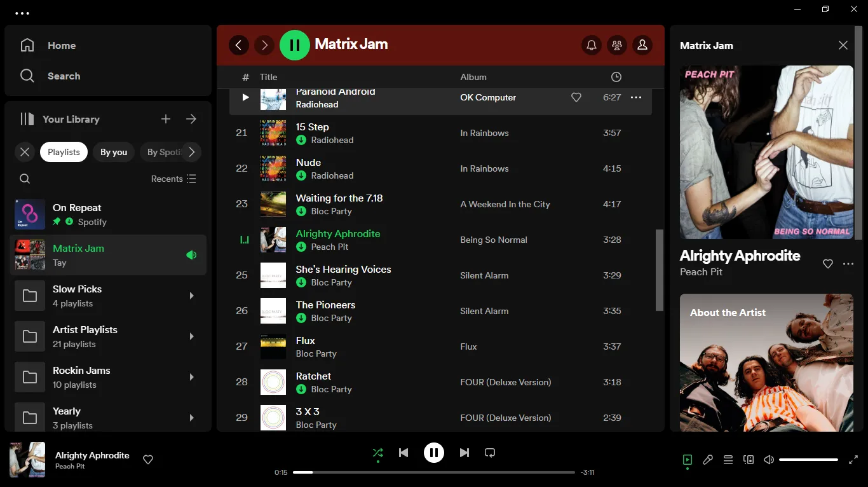Open OK Computer album link
The height and width of the screenshot is (487, 868).
click(488, 97)
